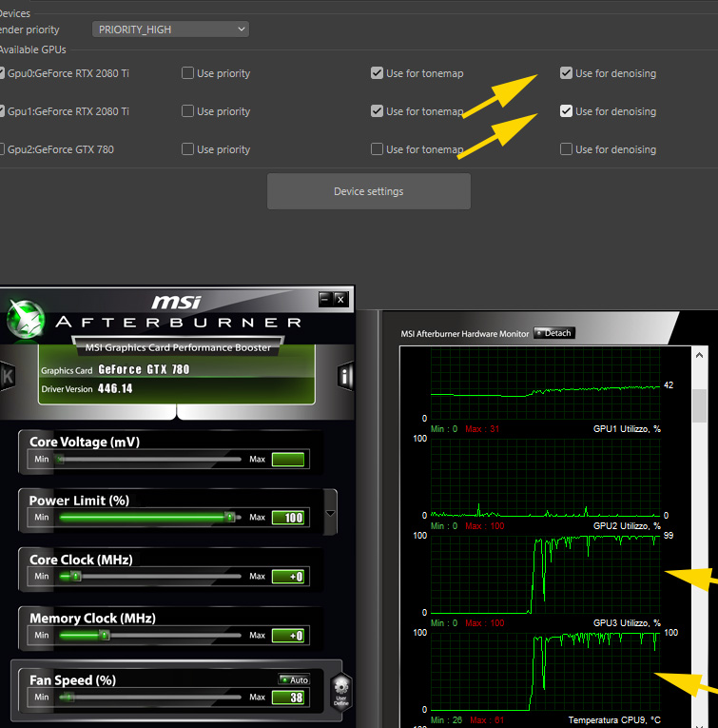This screenshot has height=728, width=718.
Task: Expand the Power Limit options arrow
Action: tap(330, 513)
